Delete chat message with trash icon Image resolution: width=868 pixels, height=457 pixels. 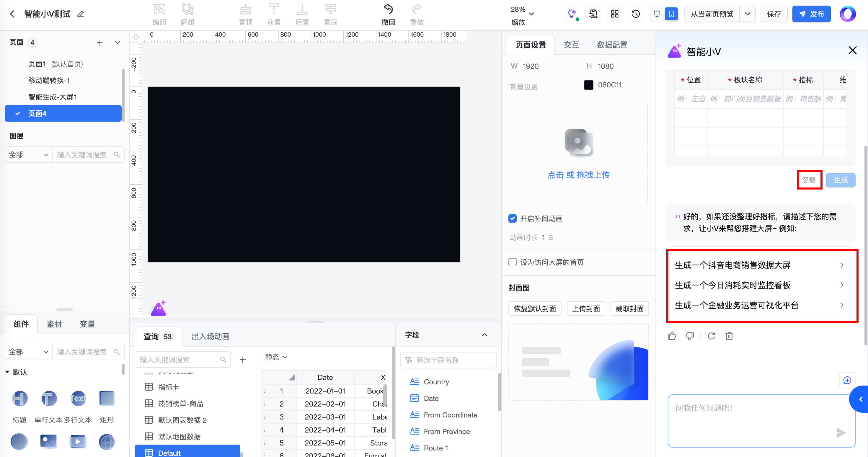click(x=729, y=336)
